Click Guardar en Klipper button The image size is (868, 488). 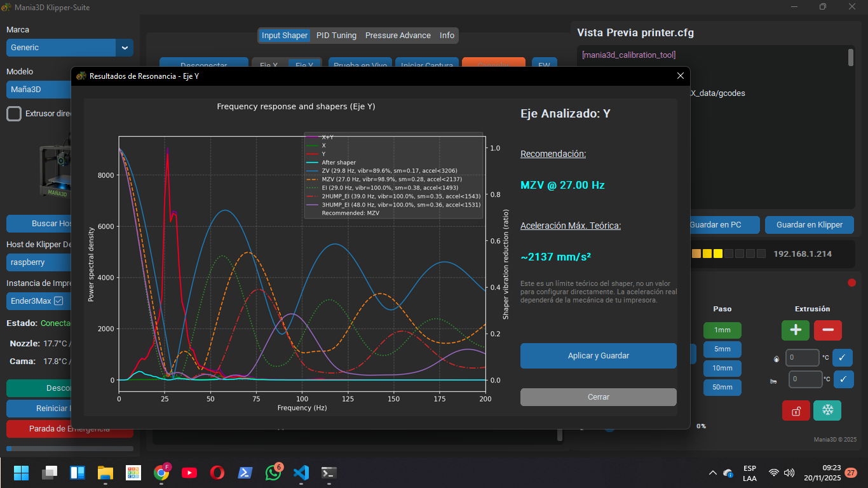tap(809, 224)
